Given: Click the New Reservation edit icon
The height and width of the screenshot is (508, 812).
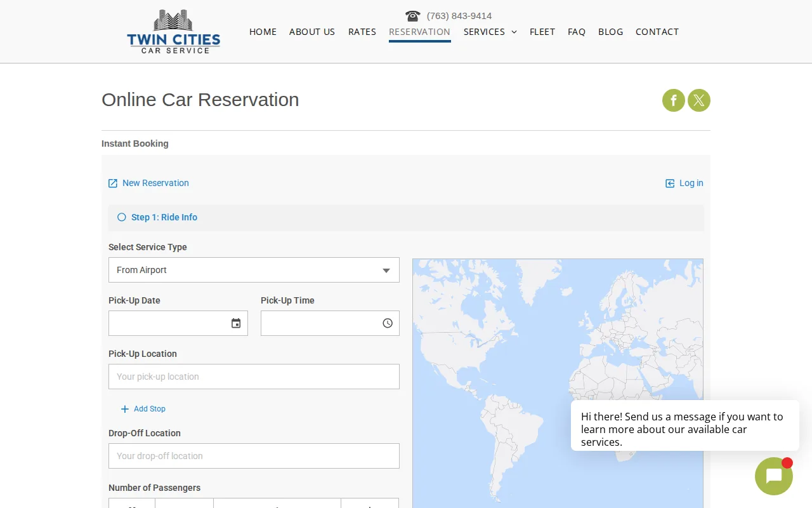Looking at the screenshot, I should pos(113,184).
